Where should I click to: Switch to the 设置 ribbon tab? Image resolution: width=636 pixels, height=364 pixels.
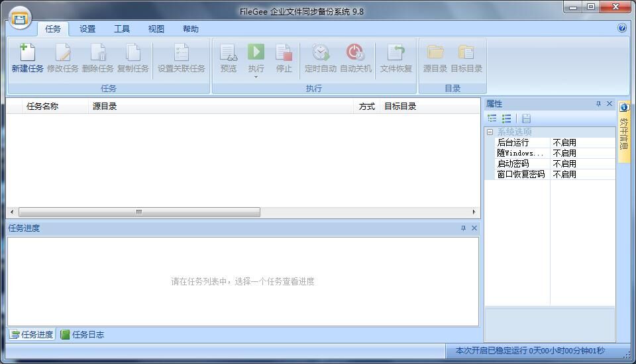pyautogui.click(x=87, y=28)
